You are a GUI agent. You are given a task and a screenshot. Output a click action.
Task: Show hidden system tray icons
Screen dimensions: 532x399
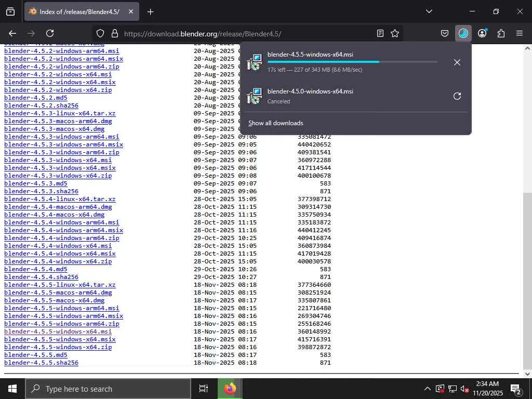coord(428,389)
